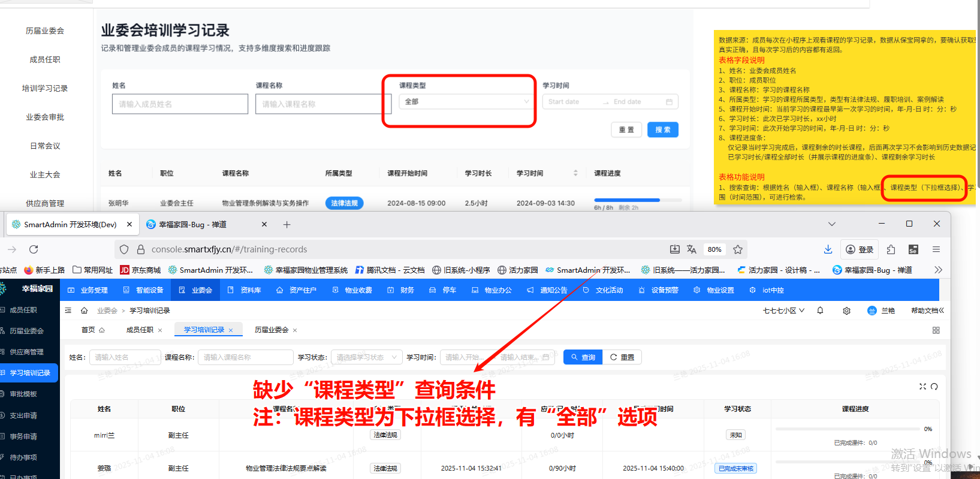The image size is (980, 479).
Task: Reload the page in the browser
Action: (x=34, y=249)
